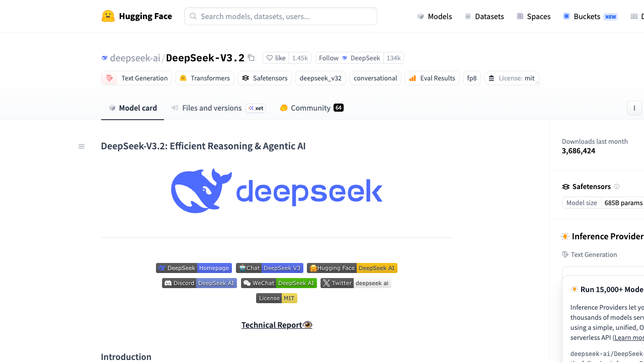Click the 1.45k likes count
The height and width of the screenshot is (362, 644).
tap(300, 58)
